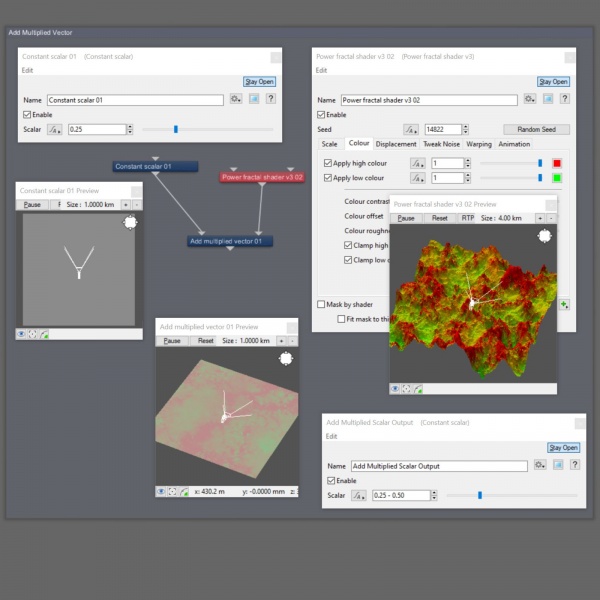Viewport: 600px width, 600px height.
Task: Click compass icon in Power fractal shader Preview
Action: (x=545, y=236)
